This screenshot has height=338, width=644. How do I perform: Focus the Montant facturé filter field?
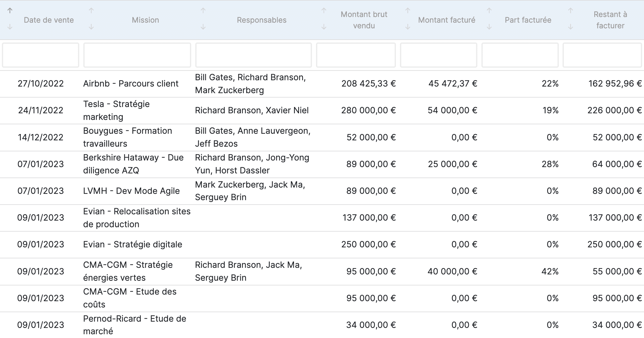[439, 55]
